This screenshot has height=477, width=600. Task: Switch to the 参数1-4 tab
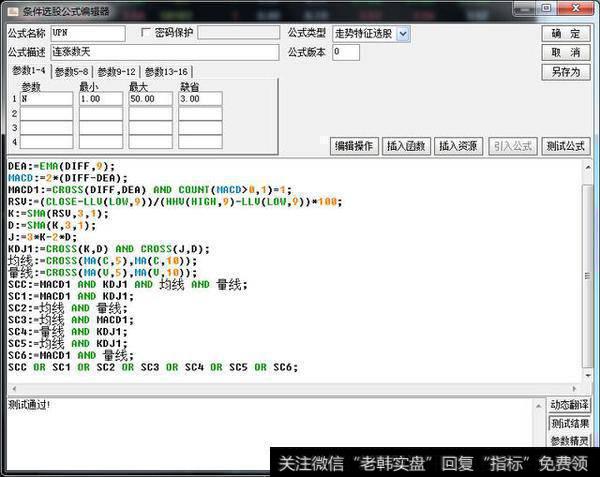(x=29, y=71)
